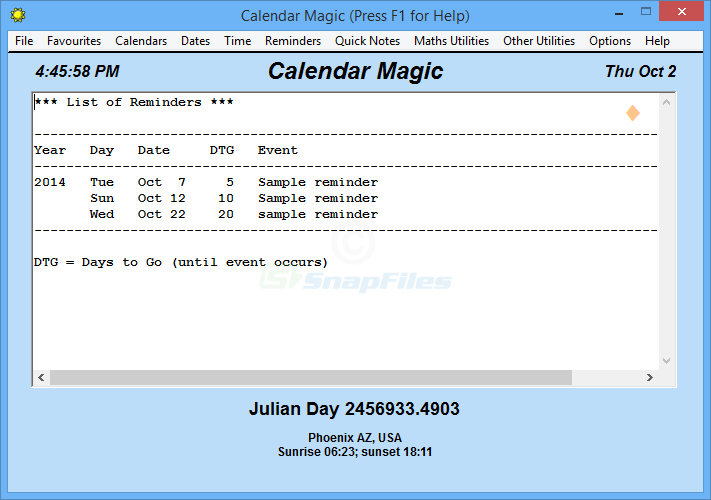Click the Year column header
Viewport: 711px width, 500px height.
[50, 150]
